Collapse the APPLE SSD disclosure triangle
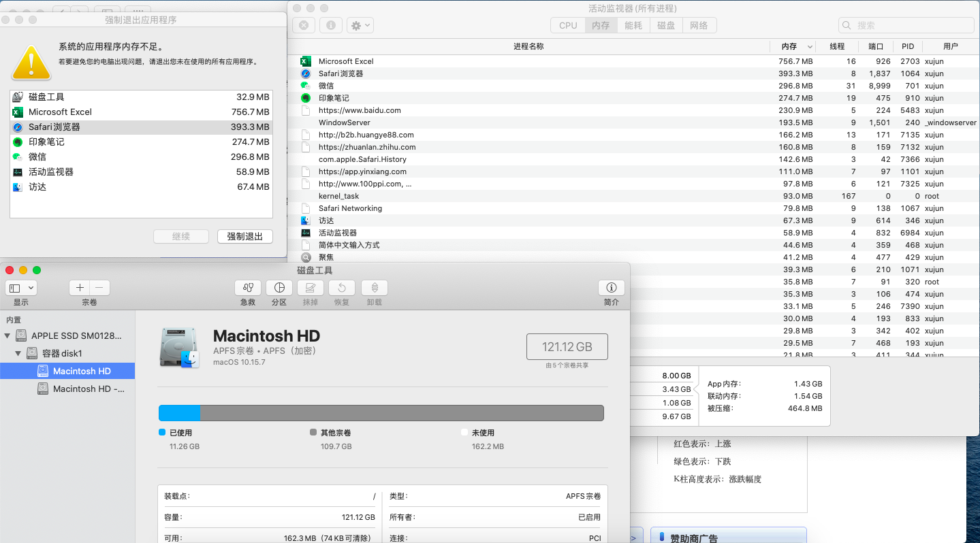Screen dimensions: 980x543 click(7, 335)
